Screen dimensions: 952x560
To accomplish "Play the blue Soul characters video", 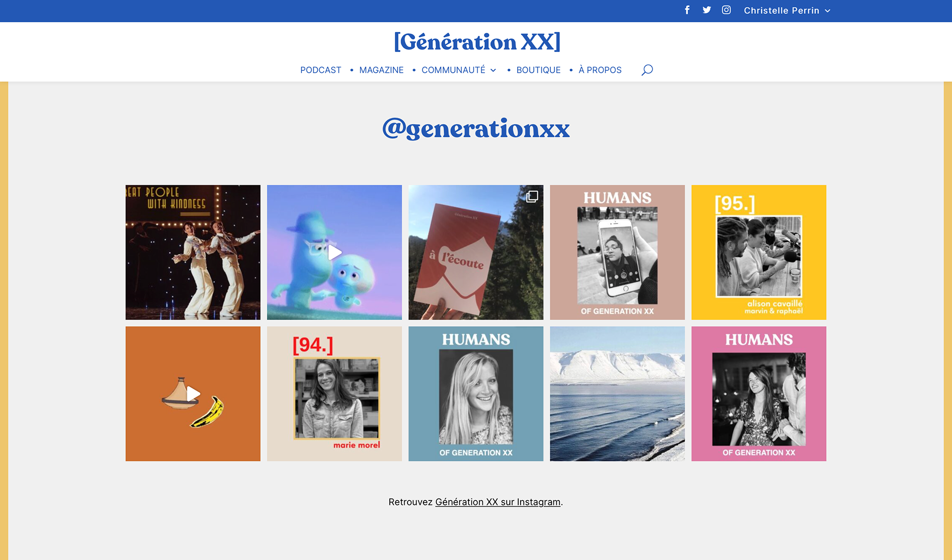I will click(335, 253).
